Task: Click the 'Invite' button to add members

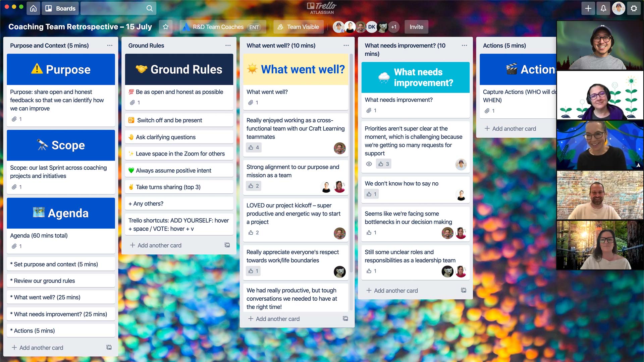Action: 416,26
